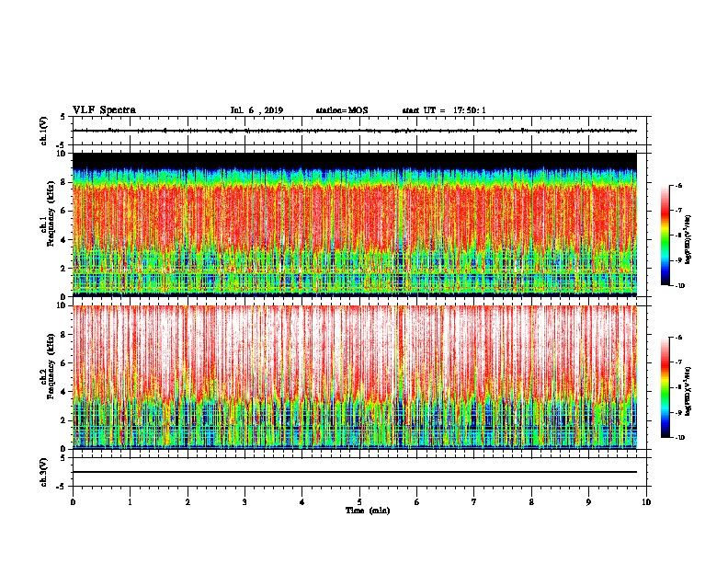Click the ch.2 color bar "log(PSD)" label

(688, 391)
